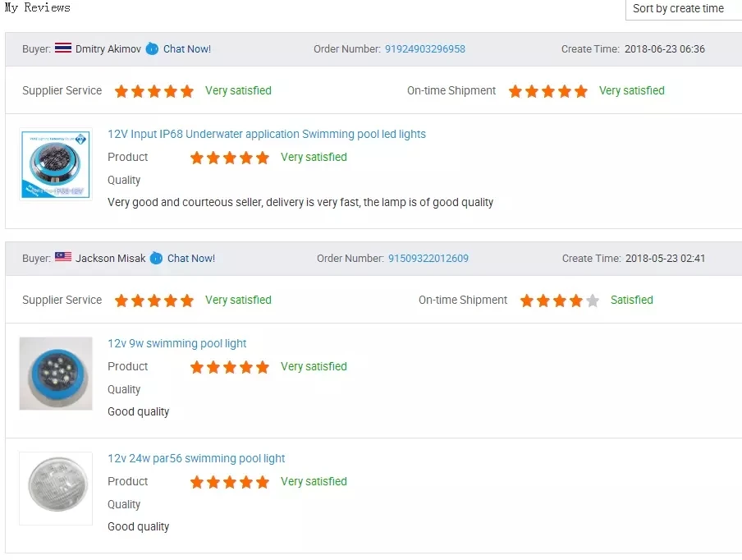
Task: Open Chat Now with Jackson Misak
Action: click(191, 259)
